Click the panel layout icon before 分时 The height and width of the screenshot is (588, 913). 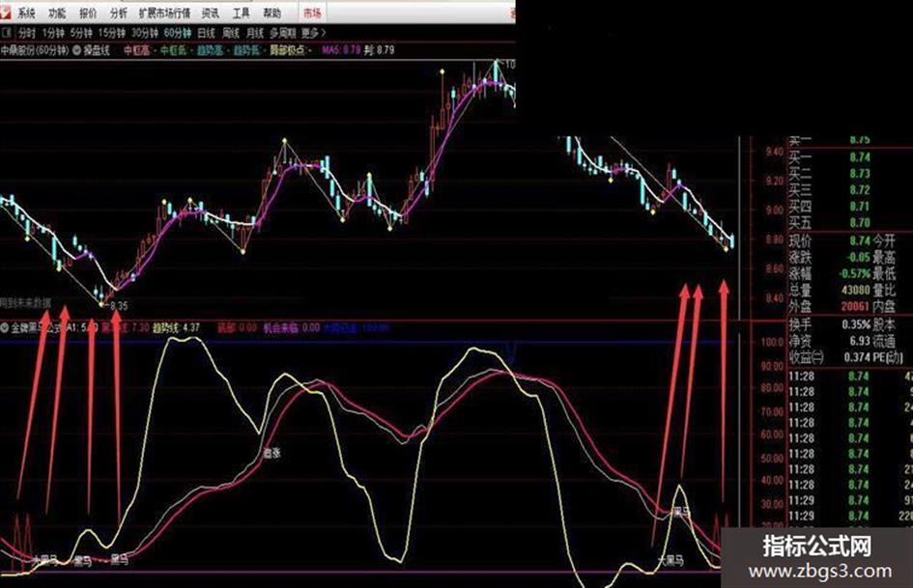tap(7, 33)
